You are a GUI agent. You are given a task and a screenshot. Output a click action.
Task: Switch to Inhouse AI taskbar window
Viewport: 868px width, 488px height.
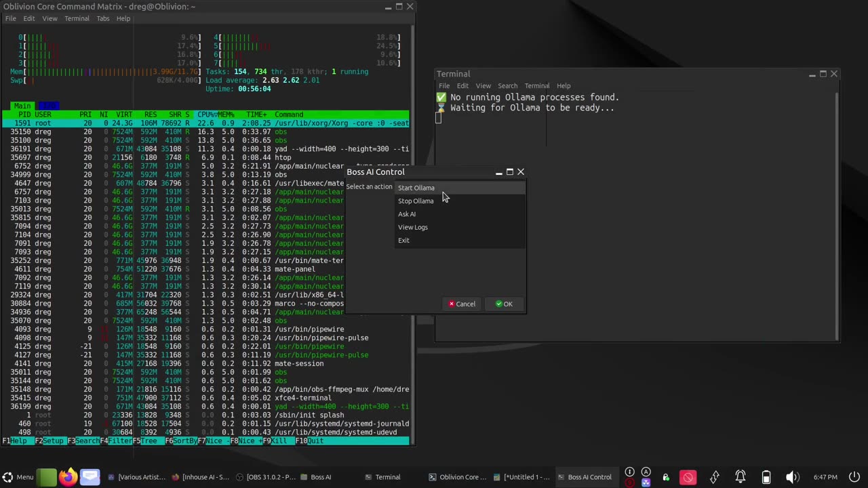[201, 477]
